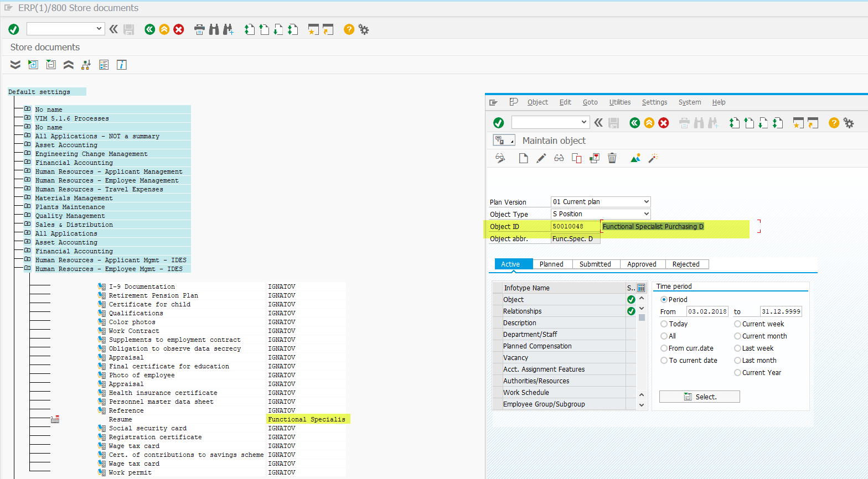Image resolution: width=868 pixels, height=479 pixels.
Task: Click the yellow Help question mark in Maintain object window
Action: [x=834, y=123]
